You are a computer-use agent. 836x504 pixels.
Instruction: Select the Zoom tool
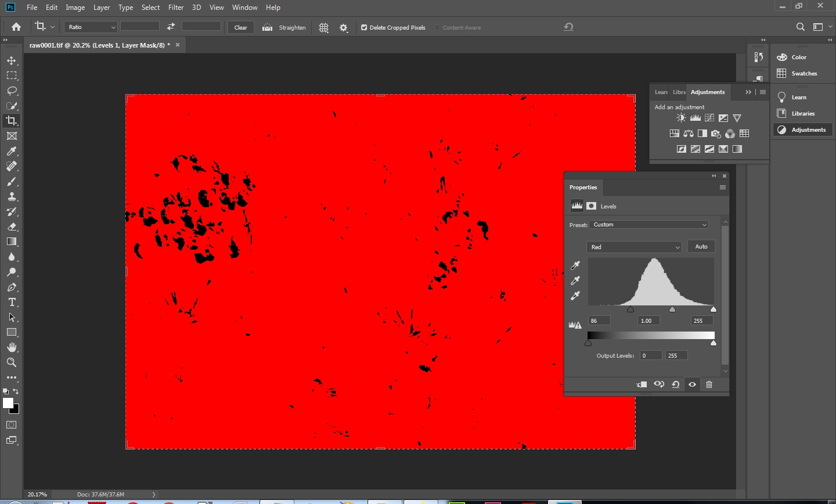tap(12, 362)
